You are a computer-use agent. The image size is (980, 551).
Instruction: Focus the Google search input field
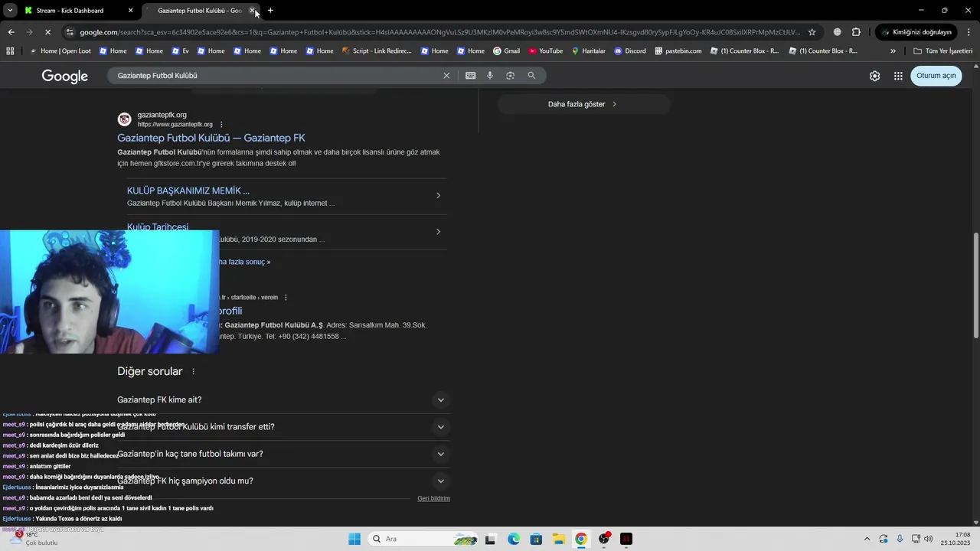pos(276,76)
